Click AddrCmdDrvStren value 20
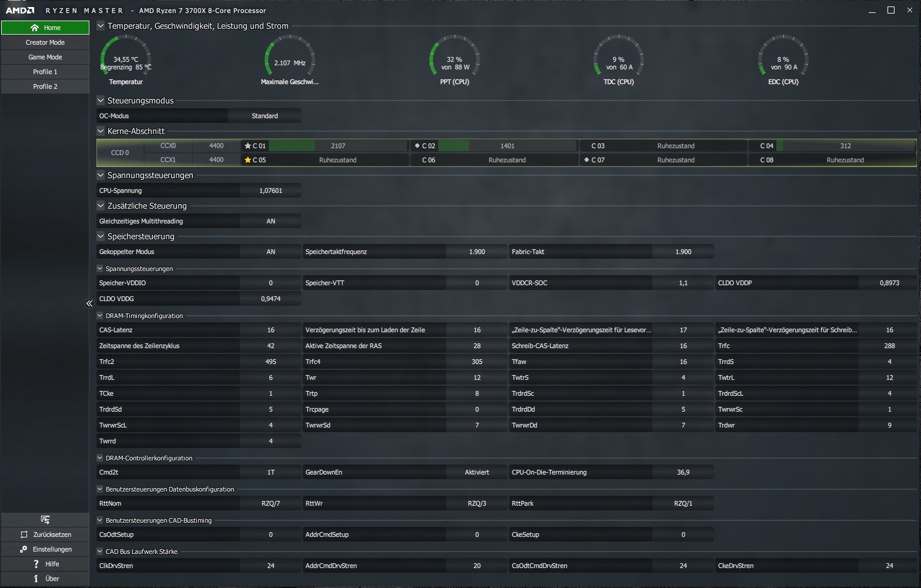Screen dimensions: 921x588 click(477, 566)
